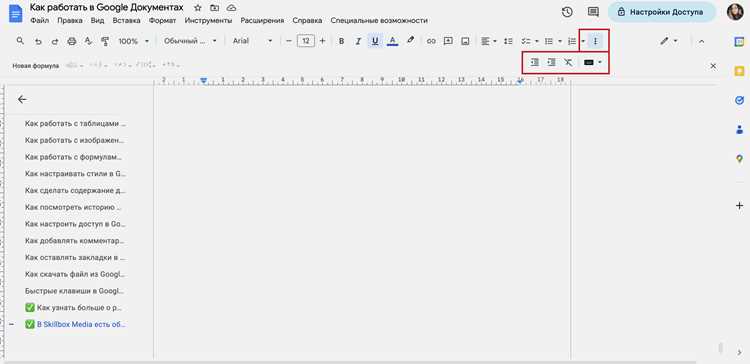750x364 pixels.
Task: Add a comment from the toolbar
Action: tap(448, 42)
